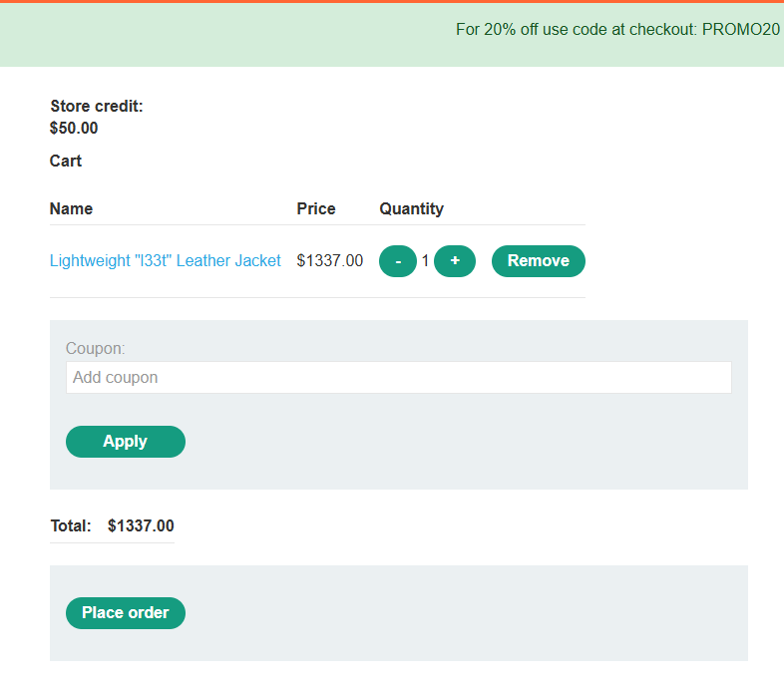Click the Cart heading
Image resolution: width=784 pixels, height=682 pixels.
[x=66, y=162]
